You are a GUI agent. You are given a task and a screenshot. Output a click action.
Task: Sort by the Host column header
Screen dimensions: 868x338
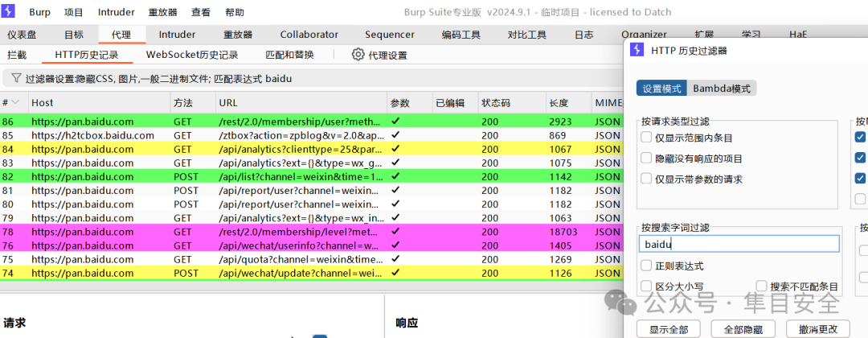click(99, 102)
